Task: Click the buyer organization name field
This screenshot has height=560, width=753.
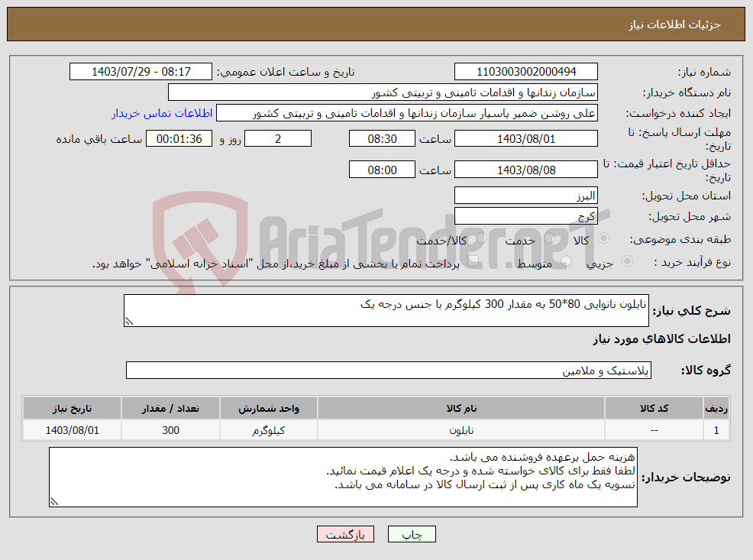Action: point(383,92)
